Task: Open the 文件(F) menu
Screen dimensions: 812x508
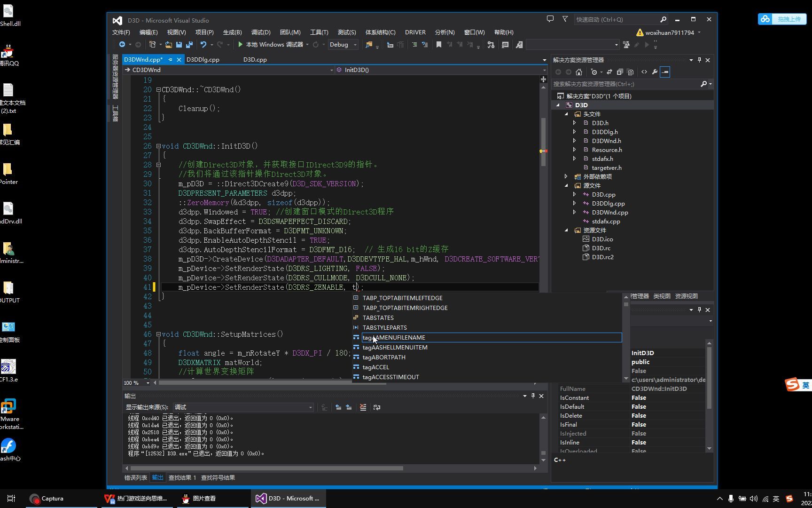Action: click(121, 32)
